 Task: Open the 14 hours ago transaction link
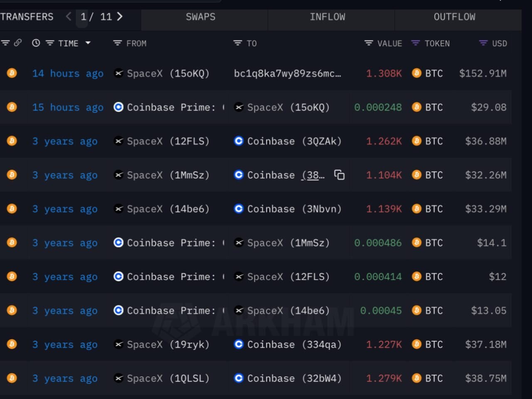[68, 74]
